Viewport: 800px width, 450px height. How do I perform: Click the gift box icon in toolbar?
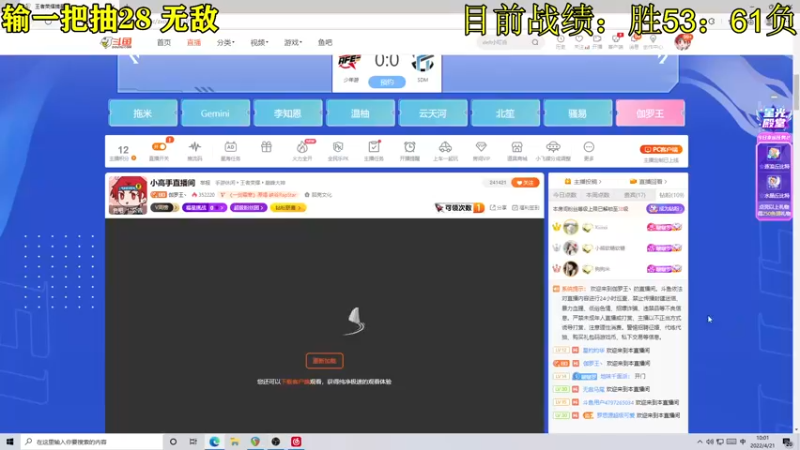tap(266, 147)
